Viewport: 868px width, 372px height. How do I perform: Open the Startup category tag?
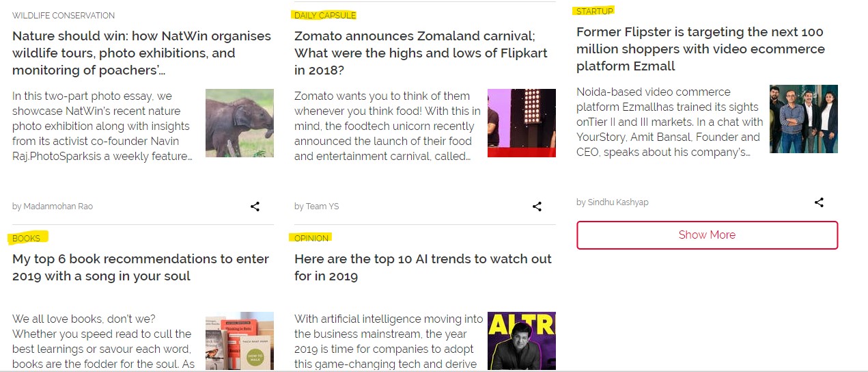[594, 12]
